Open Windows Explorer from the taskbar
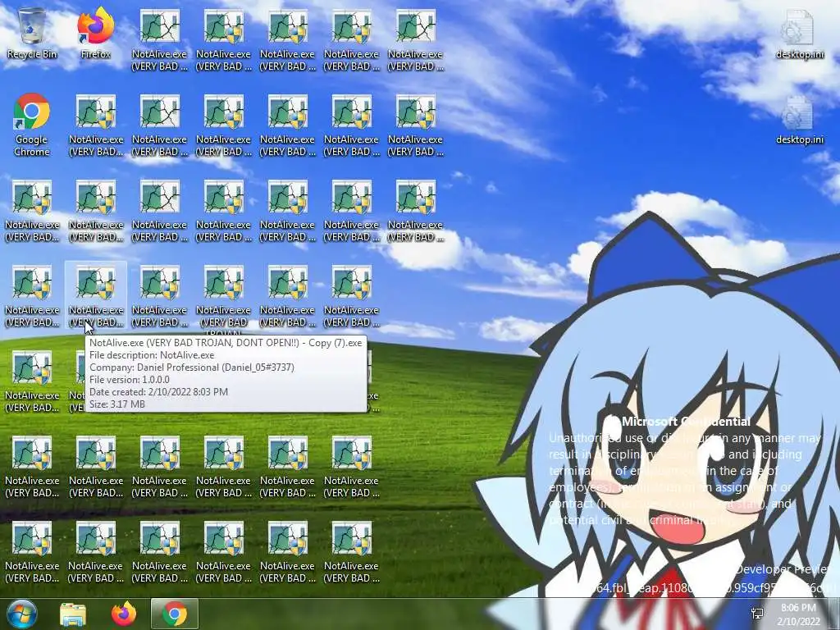840x630 pixels. 73,614
